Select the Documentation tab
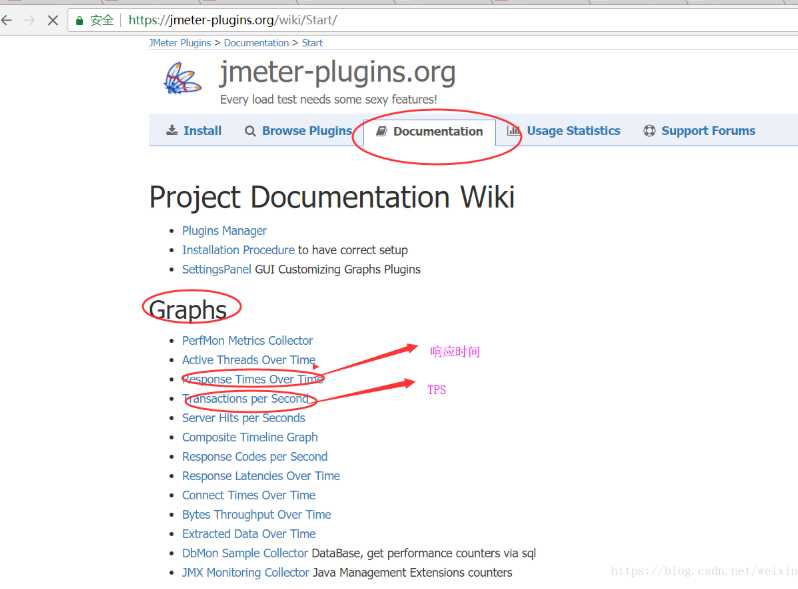 coord(430,131)
